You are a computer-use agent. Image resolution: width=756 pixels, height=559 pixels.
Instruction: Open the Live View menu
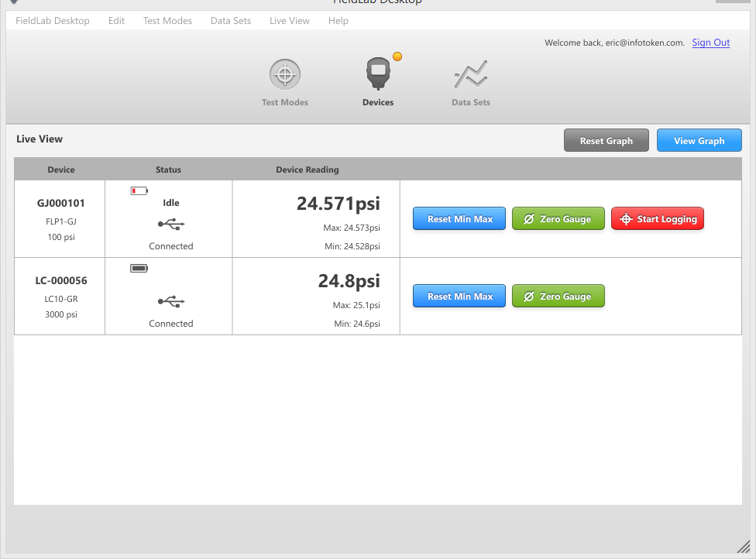point(289,21)
